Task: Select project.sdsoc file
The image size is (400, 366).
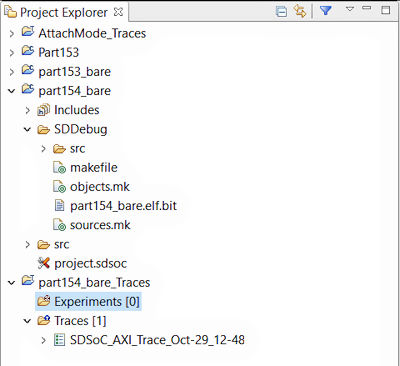Action: click(x=91, y=264)
